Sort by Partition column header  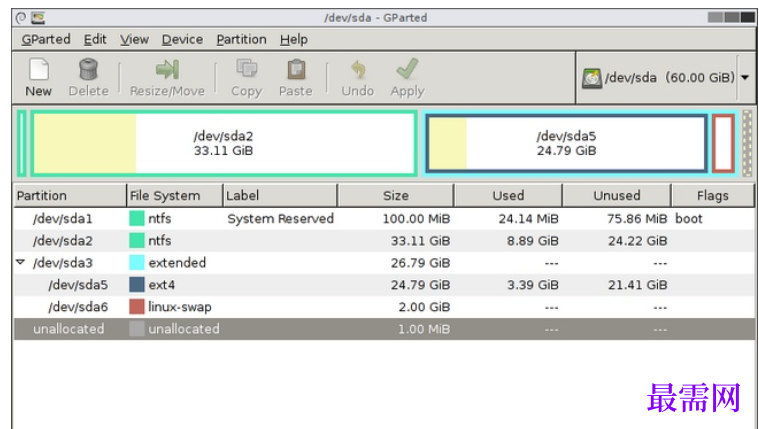pos(70,196)
